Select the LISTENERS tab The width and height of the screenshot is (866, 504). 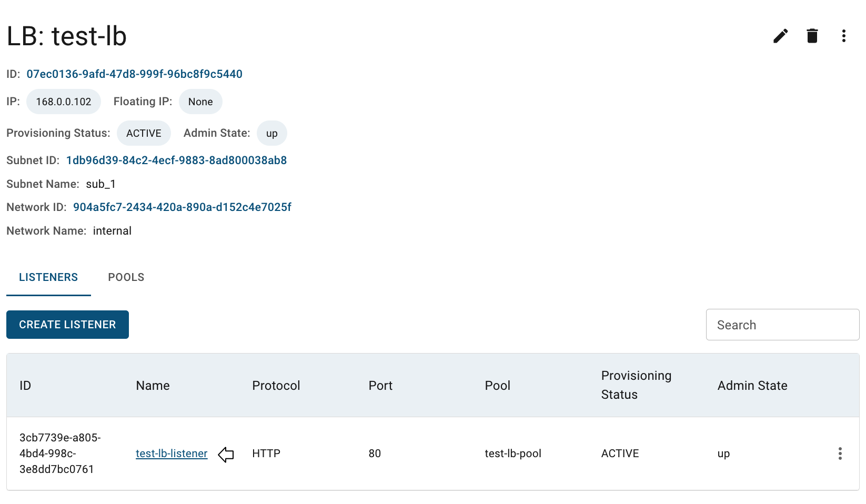pos(48,277)
